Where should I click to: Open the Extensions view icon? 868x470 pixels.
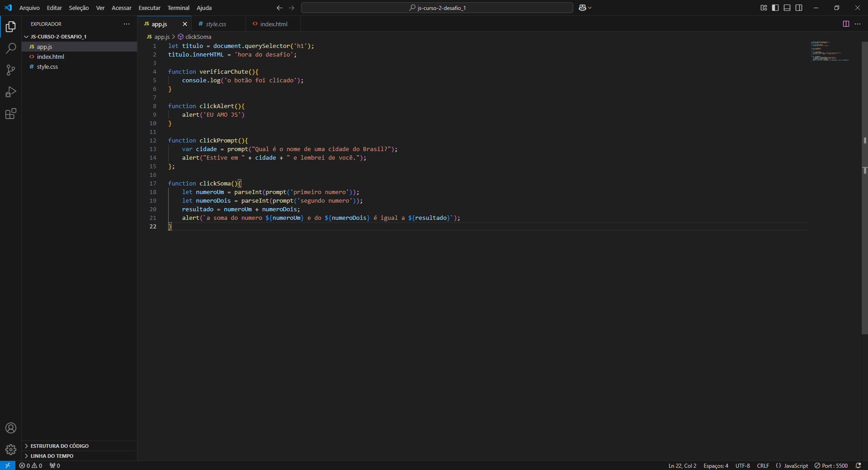[11, 114]
